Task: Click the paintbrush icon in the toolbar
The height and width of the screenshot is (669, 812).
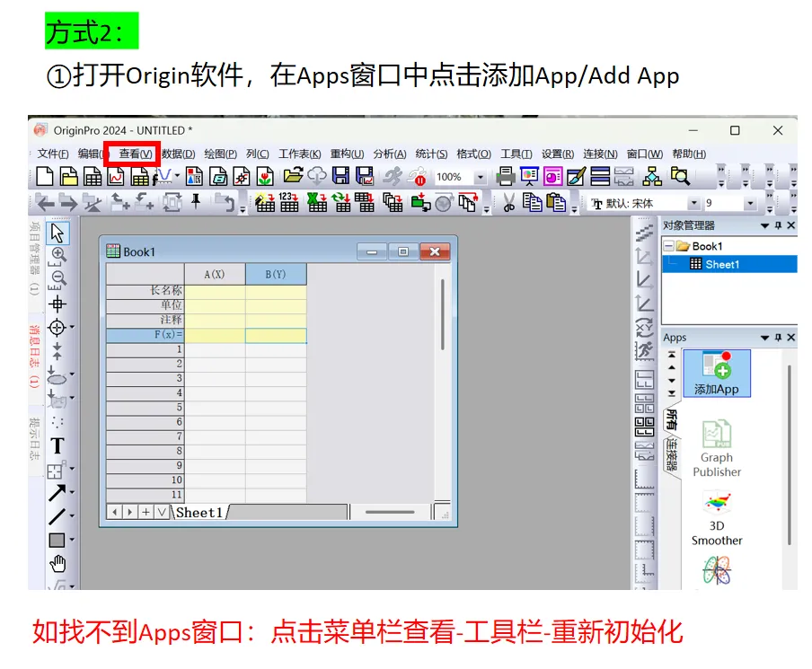Action: (x=576, y=177)
